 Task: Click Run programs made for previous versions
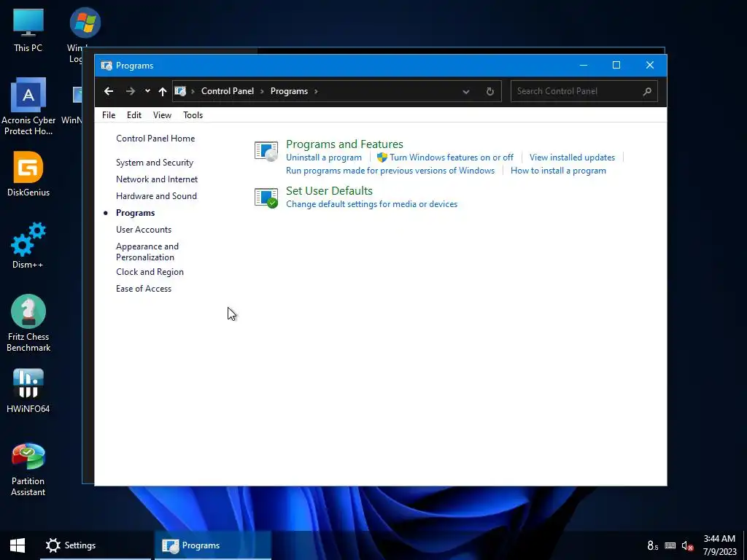(390, 171)
